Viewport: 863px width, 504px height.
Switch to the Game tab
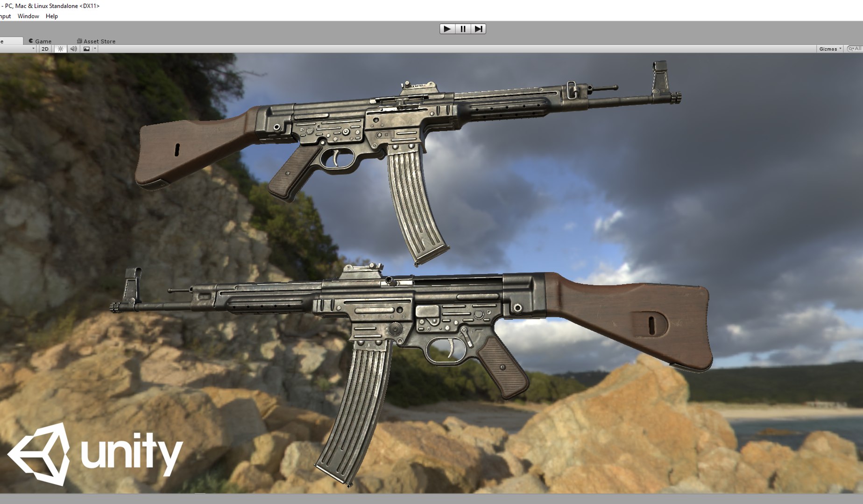[x=40, y=41]
